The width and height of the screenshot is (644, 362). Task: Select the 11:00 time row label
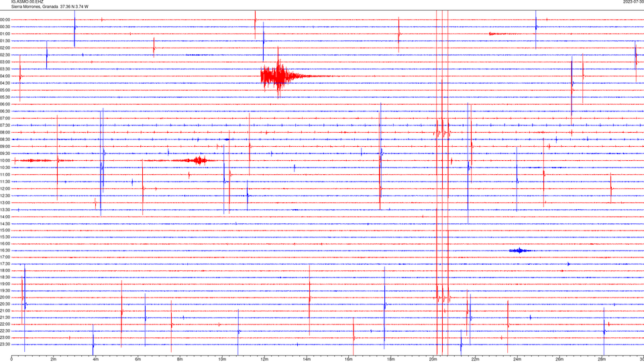(x=5, y=174)
